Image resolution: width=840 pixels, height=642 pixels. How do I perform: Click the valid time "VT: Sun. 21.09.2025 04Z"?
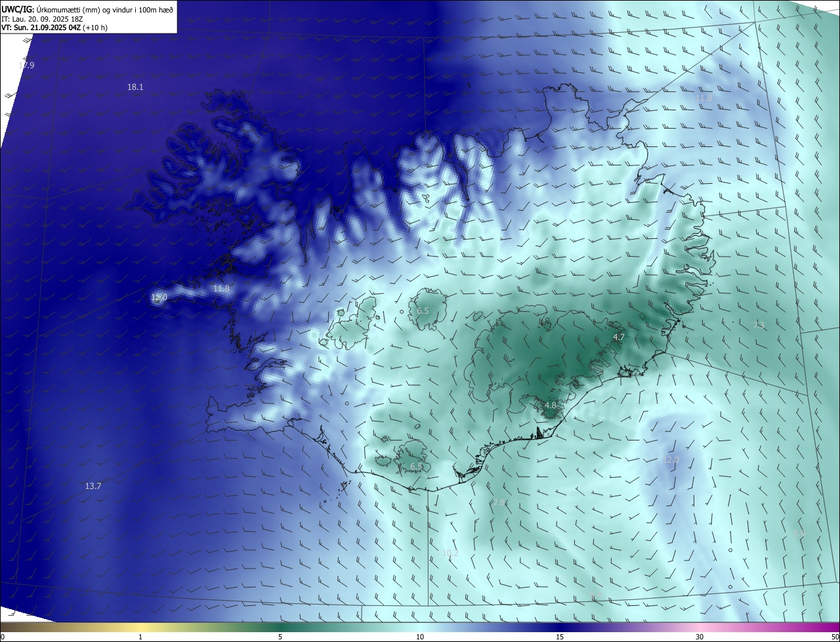click(x=42, y=28)
